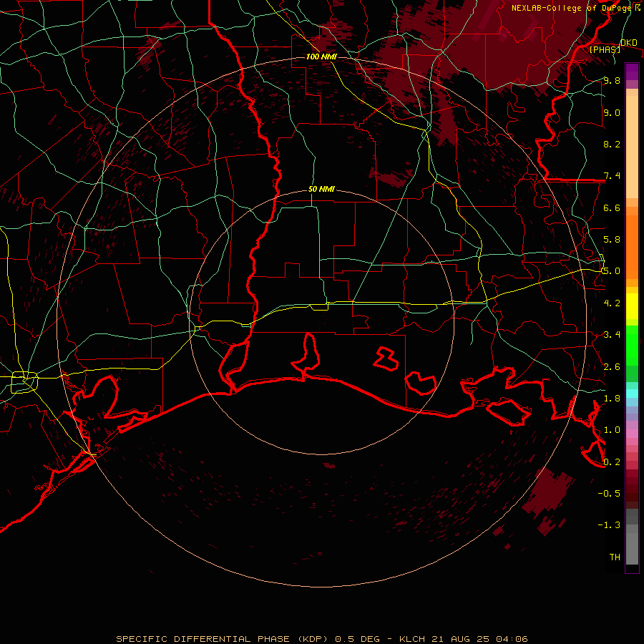Pick the gray bottom segment of the color bar
Image resolution: width=644 pixels, height=644 pixels.
point(632,548)
